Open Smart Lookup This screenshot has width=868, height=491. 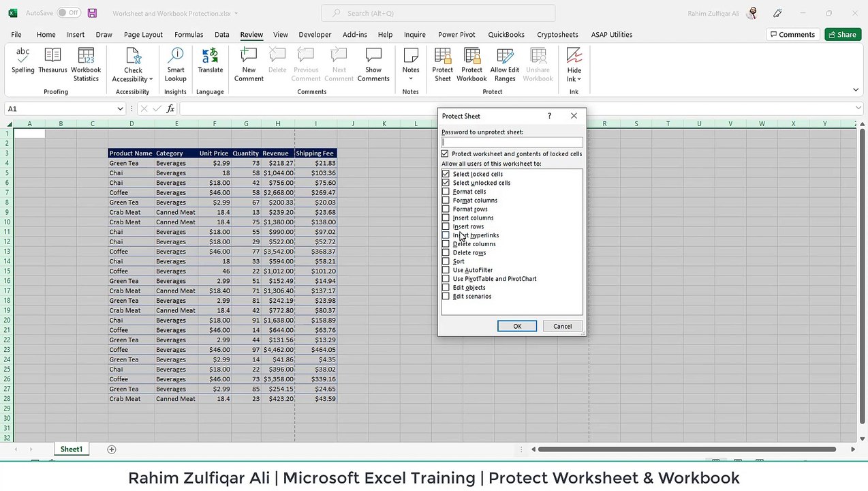tap(176, 65)
